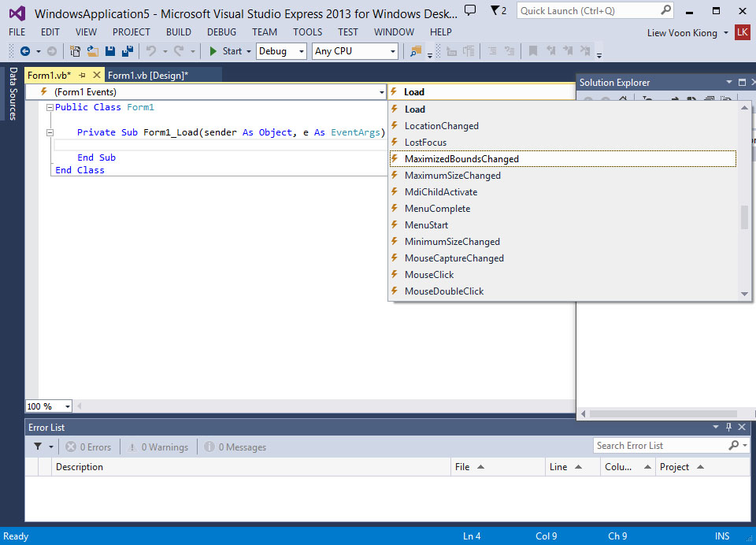Screen dimensions: 756x545
Task: Click the Open File folder icon
Action: click(93, 51)
